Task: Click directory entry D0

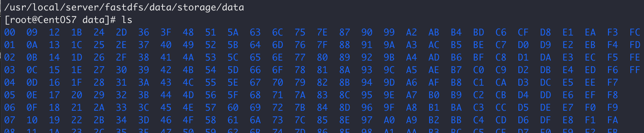Action: (x=523, y=45)
